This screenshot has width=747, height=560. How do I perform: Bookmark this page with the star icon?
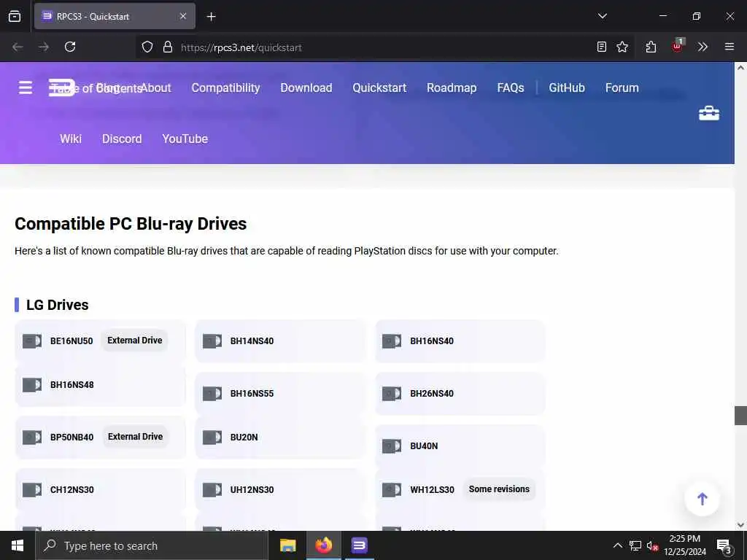click(622, 47)
